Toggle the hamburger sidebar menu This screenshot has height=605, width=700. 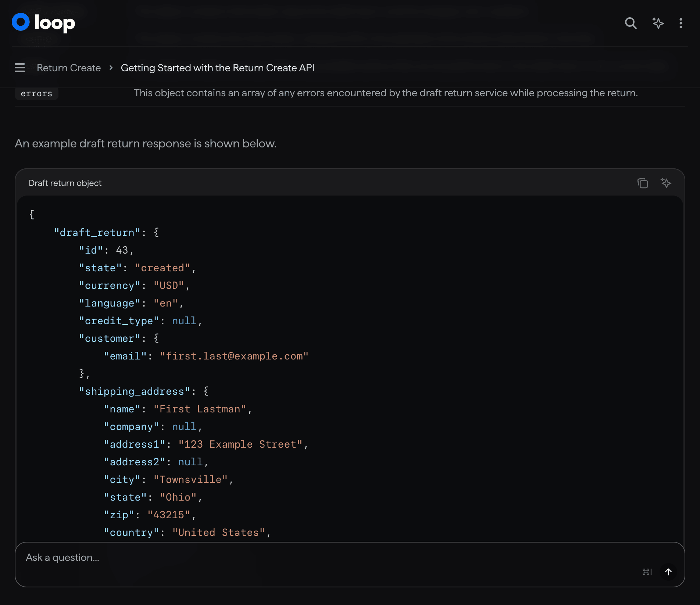20,68
